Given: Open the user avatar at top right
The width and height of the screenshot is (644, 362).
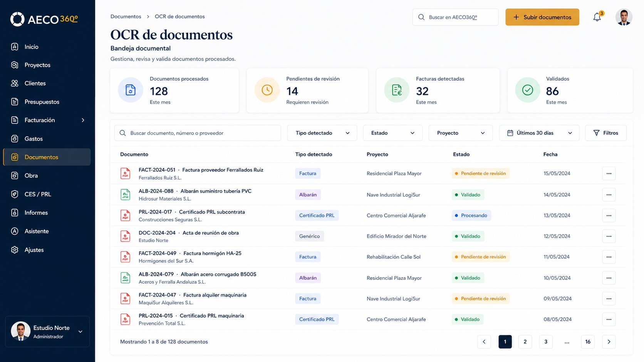Looking at the screenshot, I should pyautogui.click(x=624, y=17).
